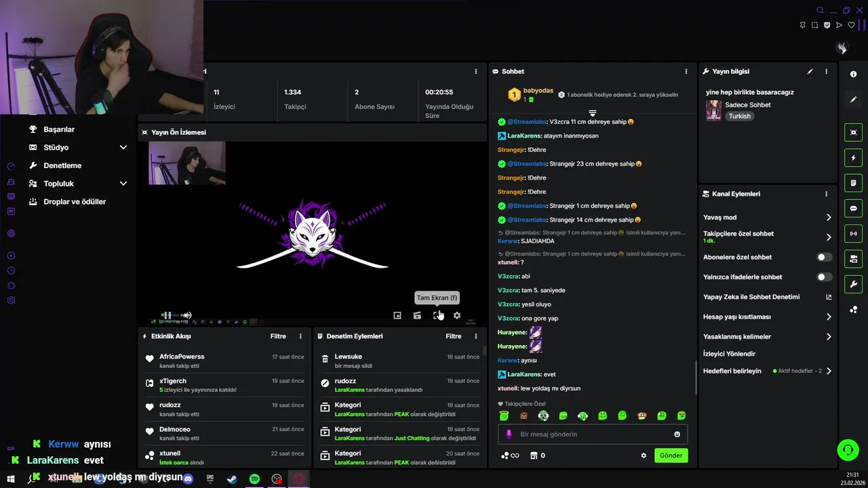Open Sadece Sohbet category link

(748, 105)
